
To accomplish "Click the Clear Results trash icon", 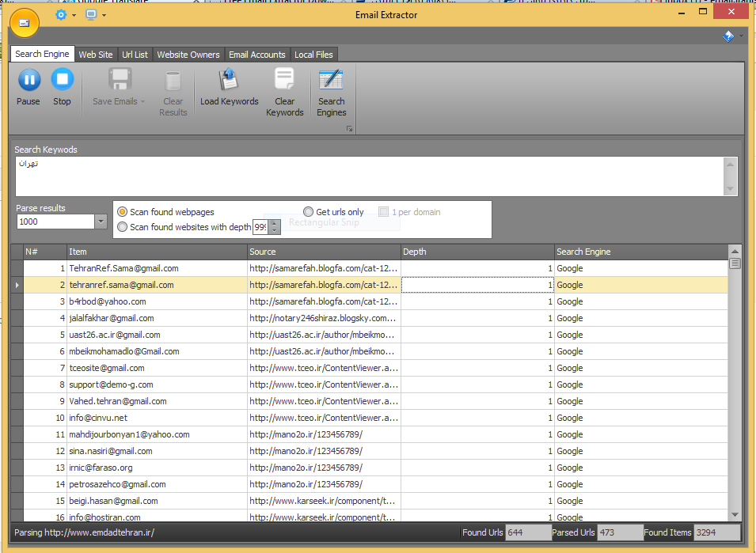I will pyautogui.click(x=173, y=81).
